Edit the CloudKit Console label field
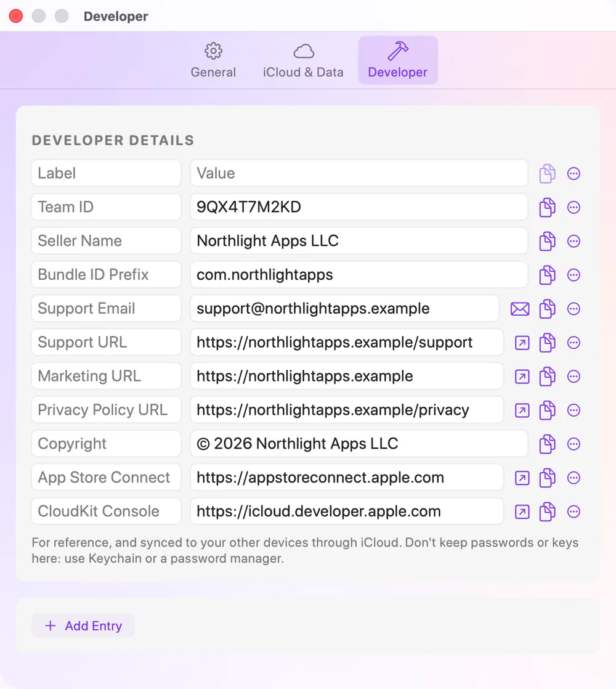This screenshot has height=689, width=616. click(106, 512)
